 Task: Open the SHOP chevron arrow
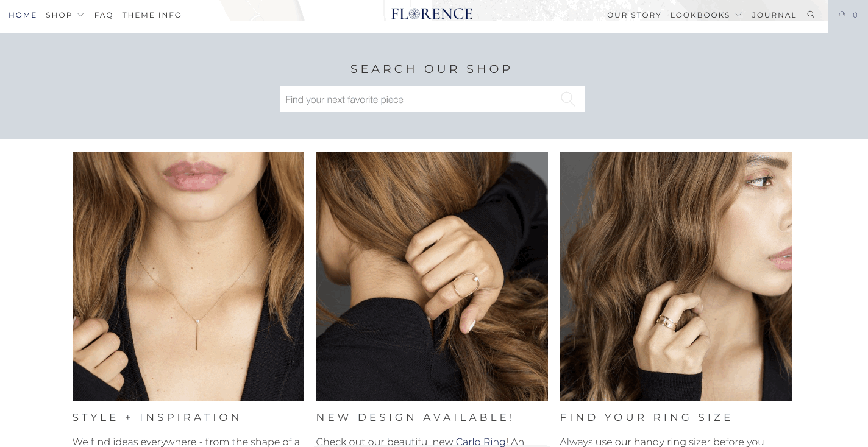pyautogui.click(x=81, y=15)
